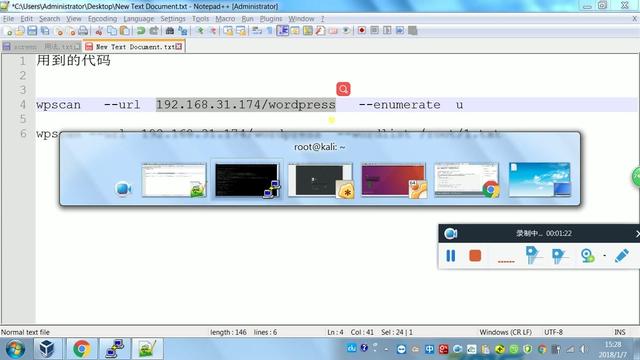Image resolution: width=640 pixels, height=360 pixels.
Task: Open the Notepad++ taskbar icon
Action: 147,349
